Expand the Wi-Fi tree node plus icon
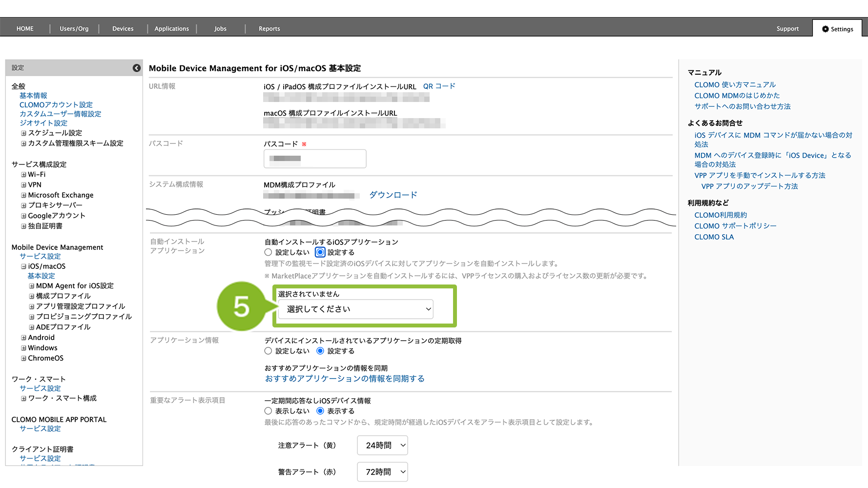 23,175
